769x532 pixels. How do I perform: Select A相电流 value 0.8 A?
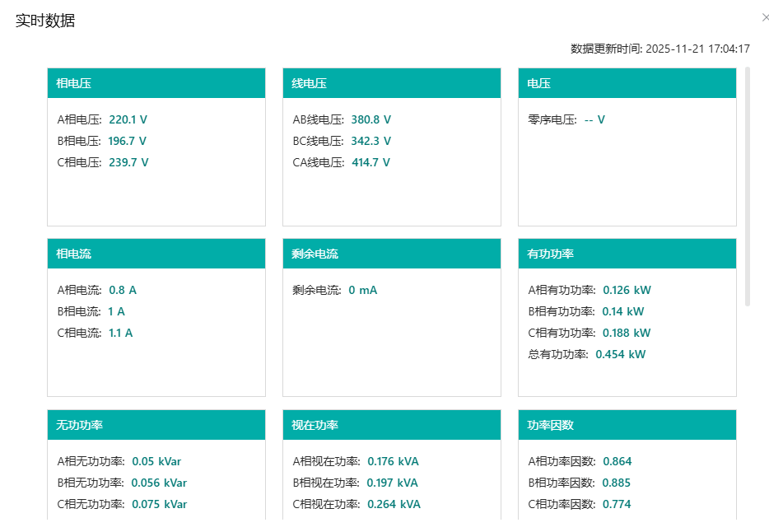point(123,290)
